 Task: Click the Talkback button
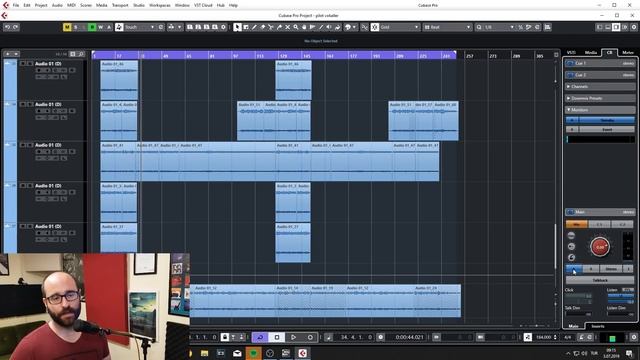coord(600,280)
